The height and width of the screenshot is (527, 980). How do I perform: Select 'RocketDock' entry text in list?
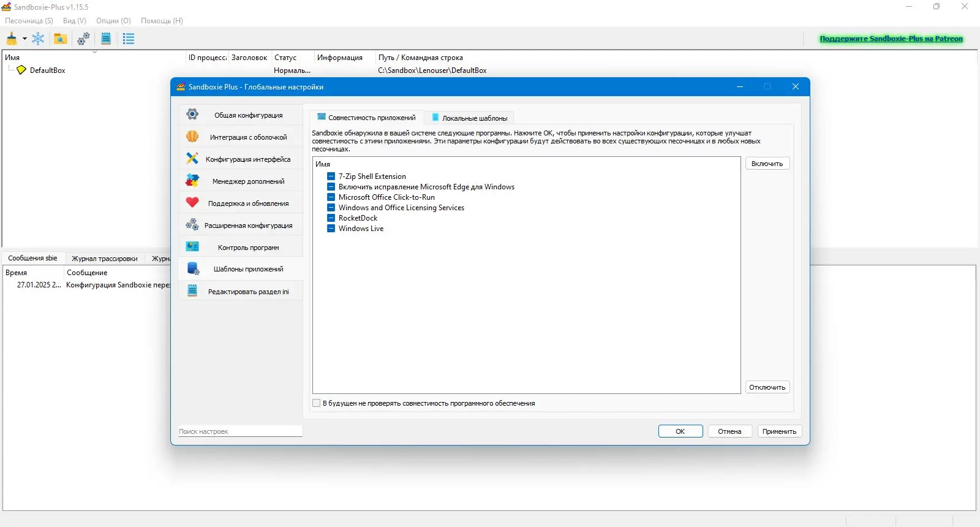coord(358,218)
